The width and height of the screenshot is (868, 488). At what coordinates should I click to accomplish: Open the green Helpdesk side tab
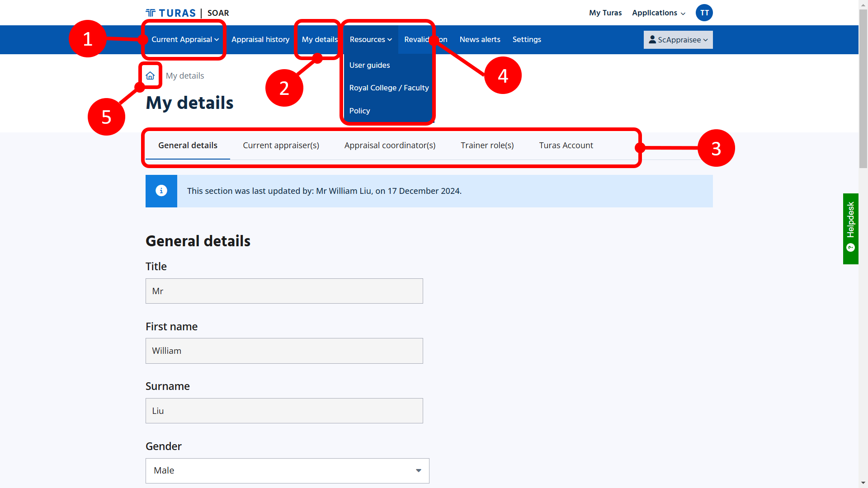click(850, 228)
